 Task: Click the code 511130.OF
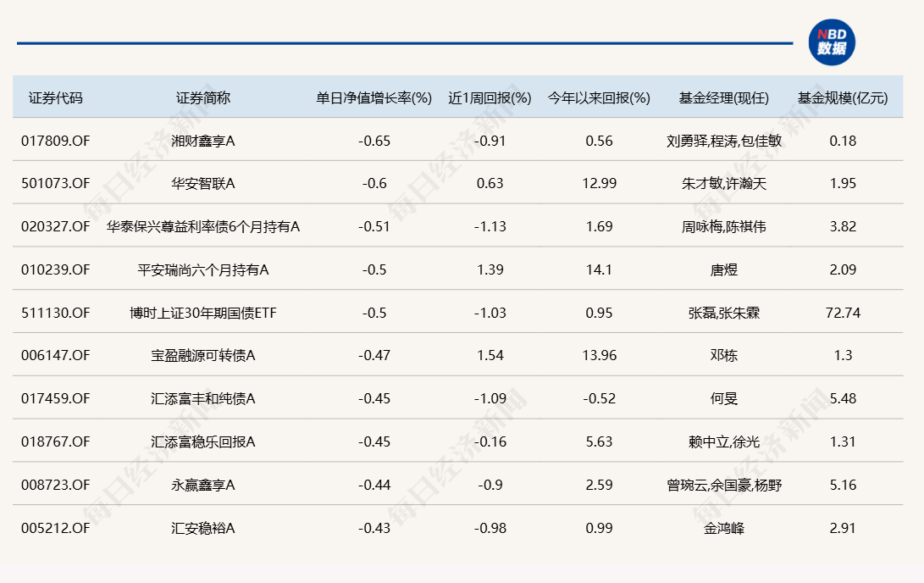(x=55, y=313)
